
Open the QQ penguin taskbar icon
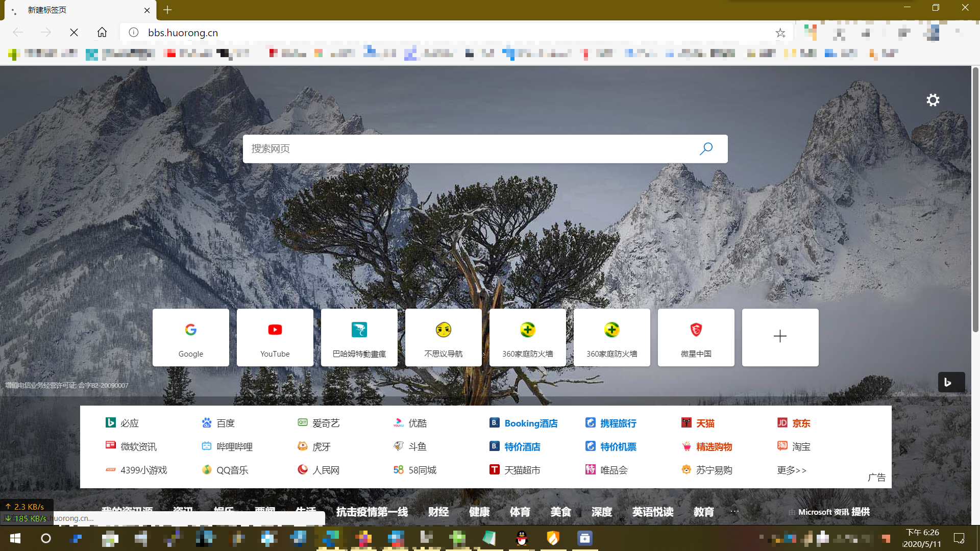coord(521,538)
